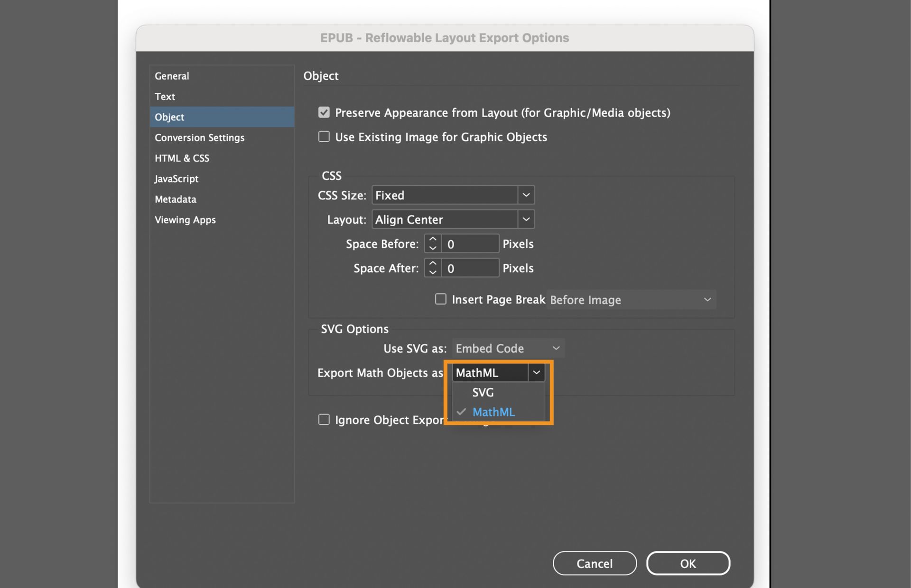The width and height of the screenshot is (911, 588).
Task: Select SVG for Export Math Objects
Action: [x=483, y=392]
